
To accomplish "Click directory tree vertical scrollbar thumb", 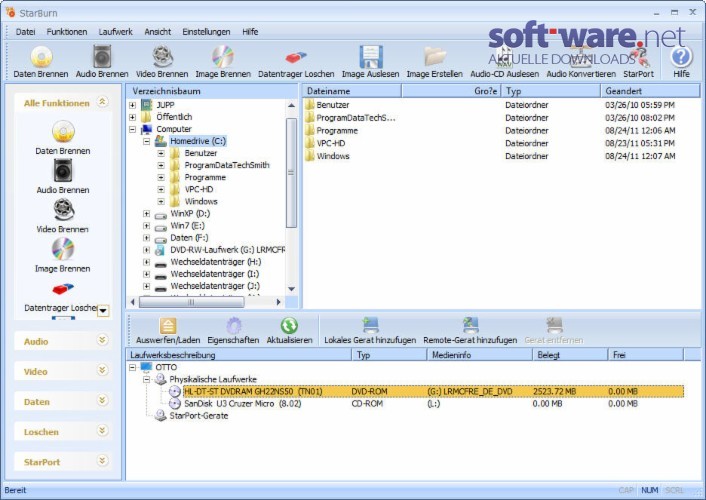I will (291, 173).
